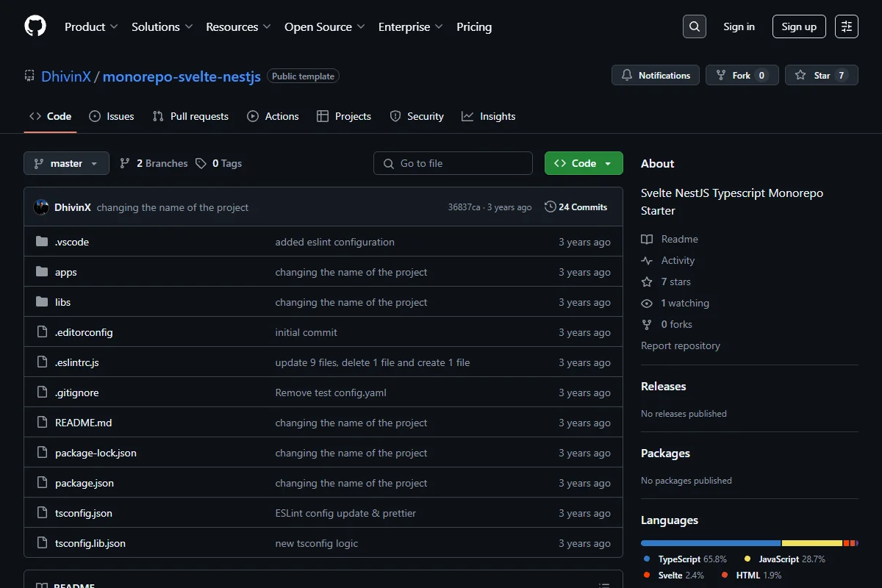Open the package.json file

pyautogui.click(x=85, y=483)
